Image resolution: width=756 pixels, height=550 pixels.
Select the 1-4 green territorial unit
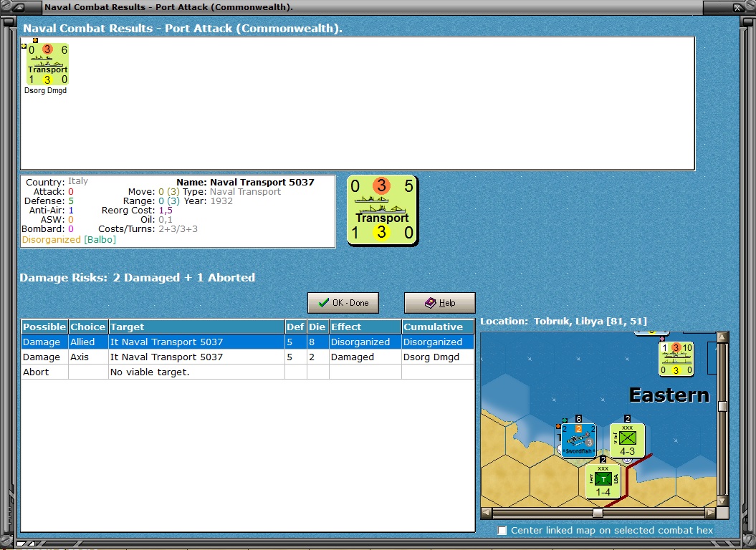[603, 481]
